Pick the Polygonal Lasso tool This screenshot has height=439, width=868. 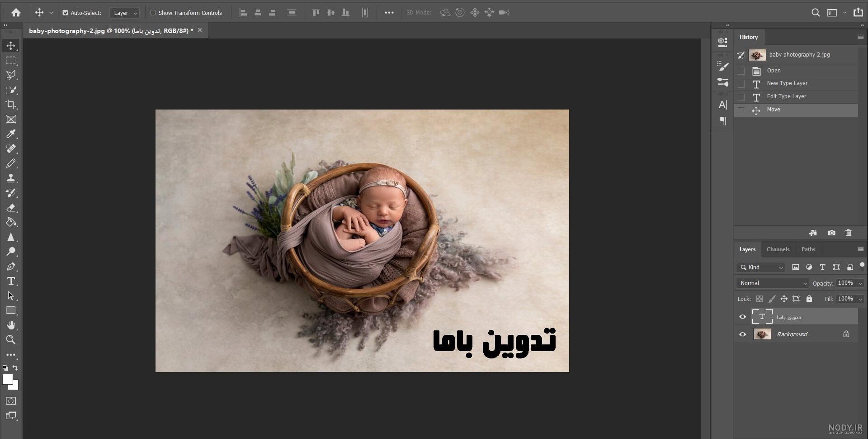[x=11, y=75]
